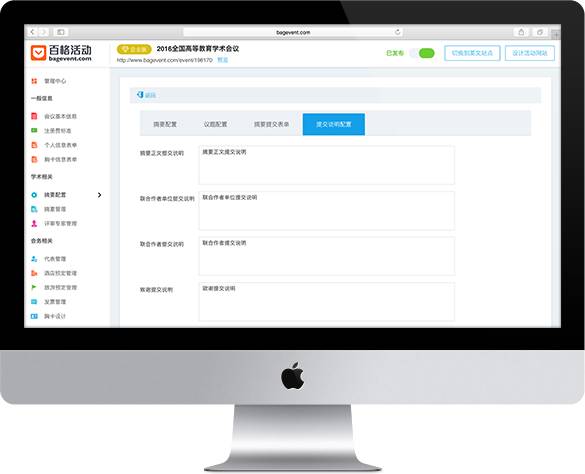
Task: Focus the 摘要正文提交说明 text area
Action: [x=327, y=165]
